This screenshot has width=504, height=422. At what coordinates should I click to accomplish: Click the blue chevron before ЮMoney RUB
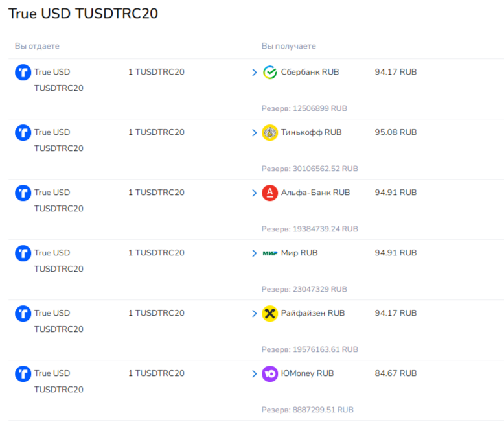pyautogui.click(x=255, y=374)
